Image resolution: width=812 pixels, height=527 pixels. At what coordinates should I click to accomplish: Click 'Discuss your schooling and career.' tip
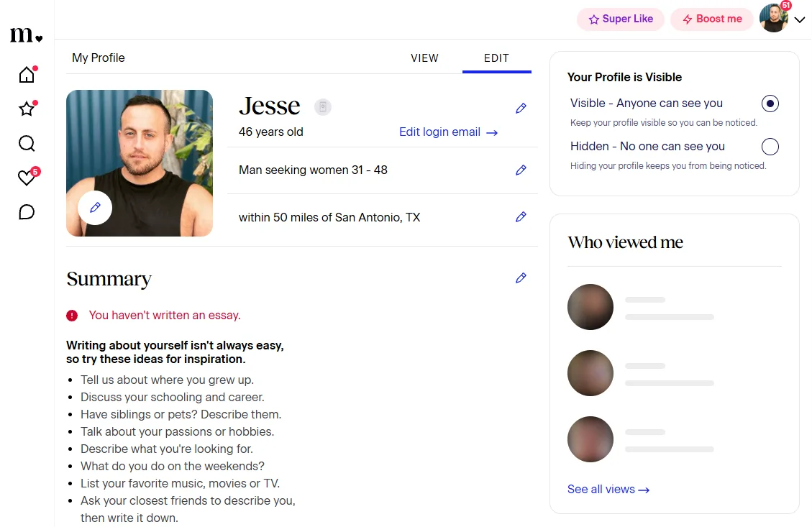(x=173, y=397)
